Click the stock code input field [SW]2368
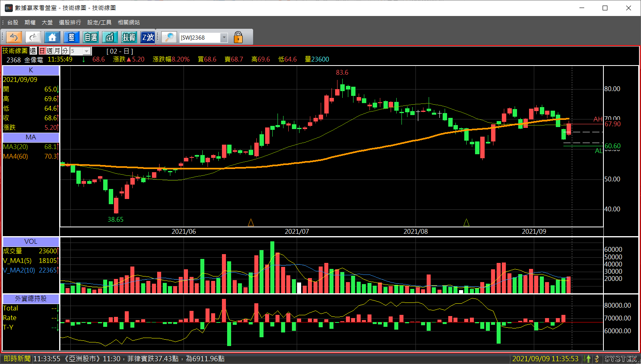 point(200,38)
